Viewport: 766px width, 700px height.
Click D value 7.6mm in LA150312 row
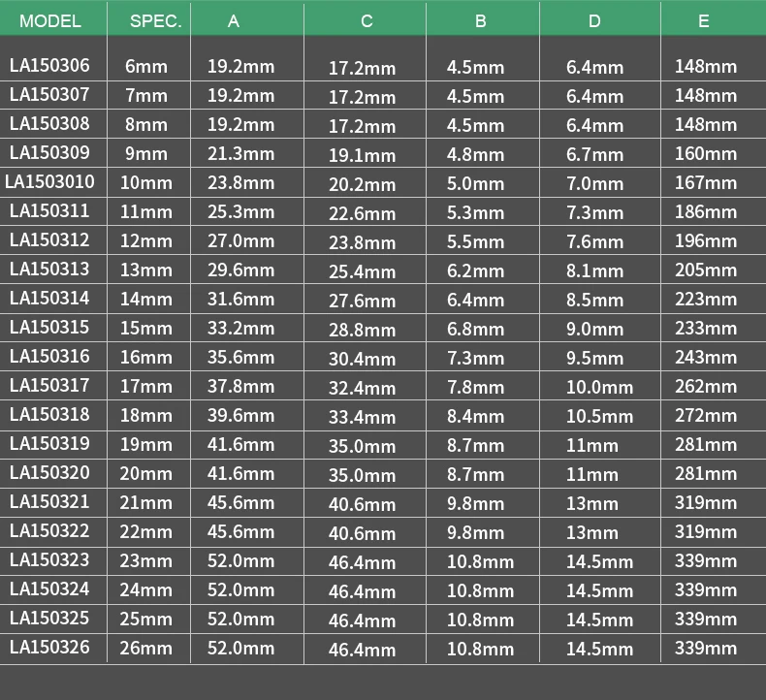[x=595, y=241]
